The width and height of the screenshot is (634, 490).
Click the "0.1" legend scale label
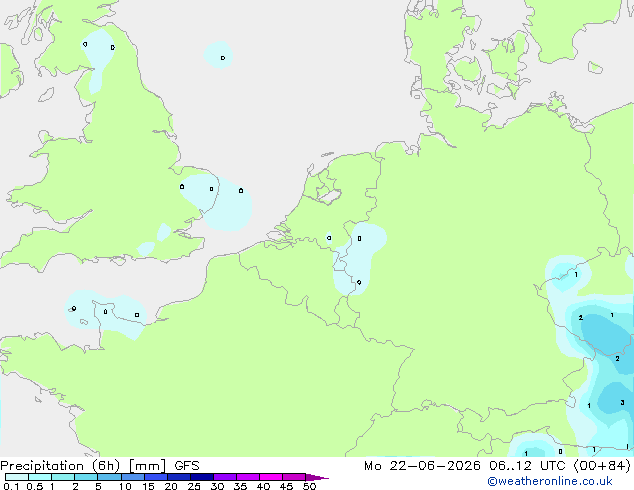pyautogui.click(x=11, y=486)
